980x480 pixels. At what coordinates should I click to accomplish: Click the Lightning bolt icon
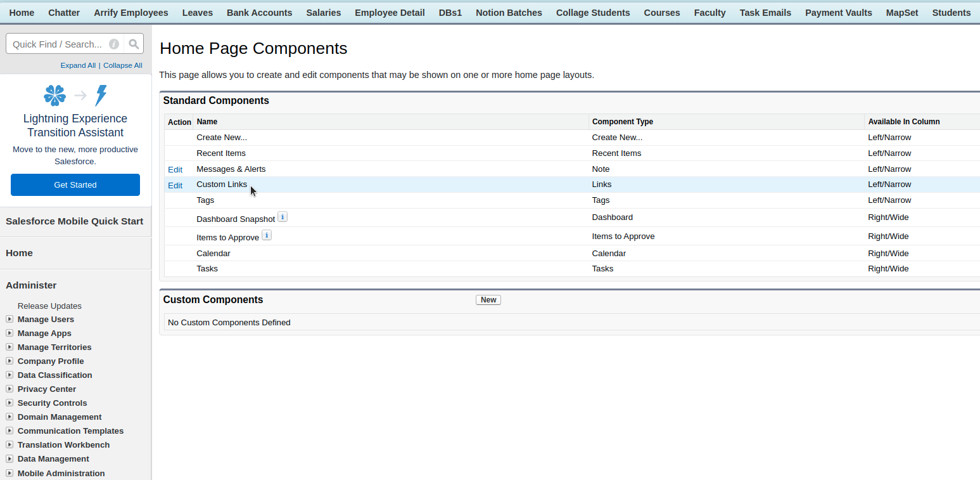click(101, 96)
